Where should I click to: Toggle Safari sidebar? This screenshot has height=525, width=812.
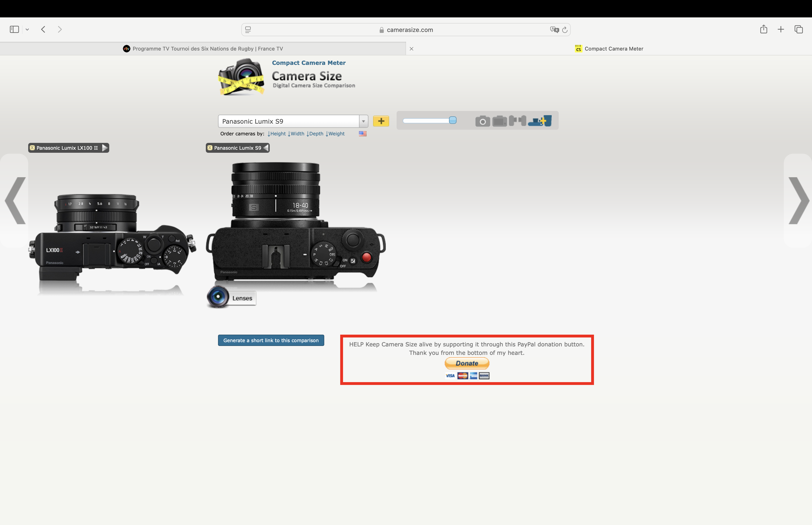[x=14, y=29]
